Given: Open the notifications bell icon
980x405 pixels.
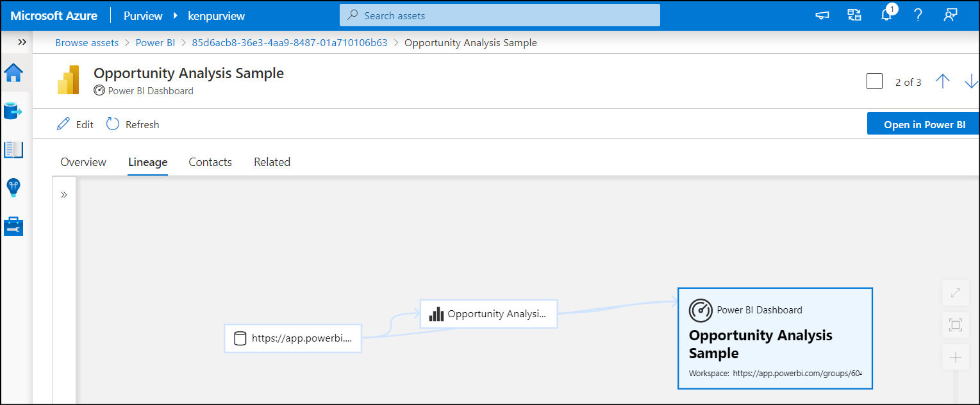Looking at the screenshot, I should pos(886,15).
